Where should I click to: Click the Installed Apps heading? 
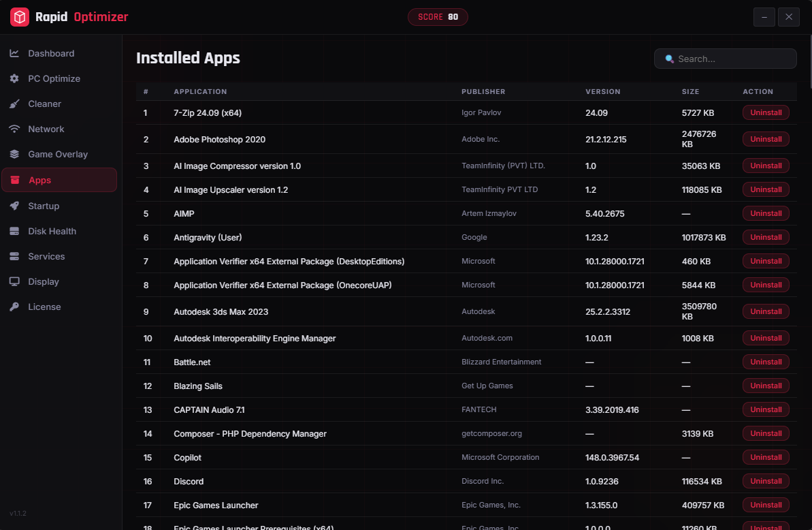[188, 58]
